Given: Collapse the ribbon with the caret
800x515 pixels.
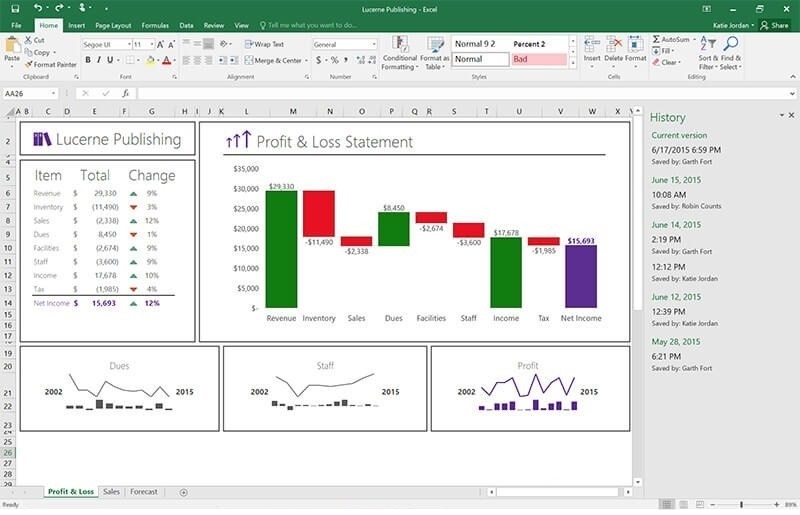Looking at the screenshot, I should coord(792,77).
